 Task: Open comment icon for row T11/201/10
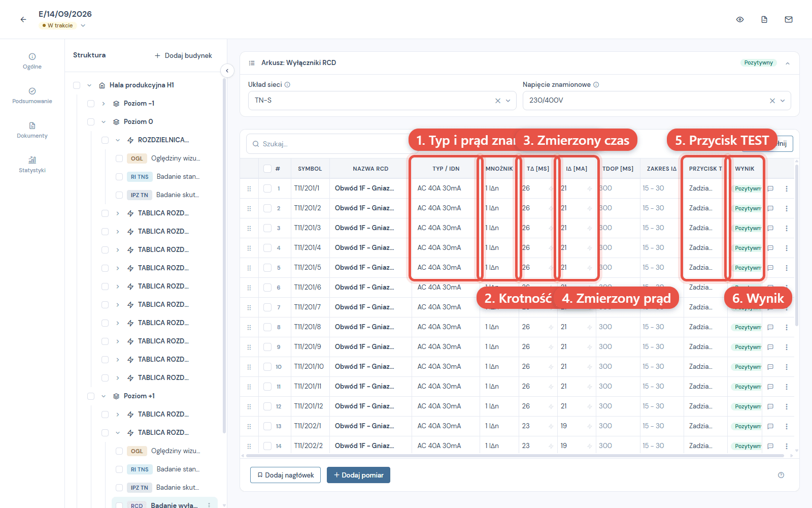[x=770, y=367]
